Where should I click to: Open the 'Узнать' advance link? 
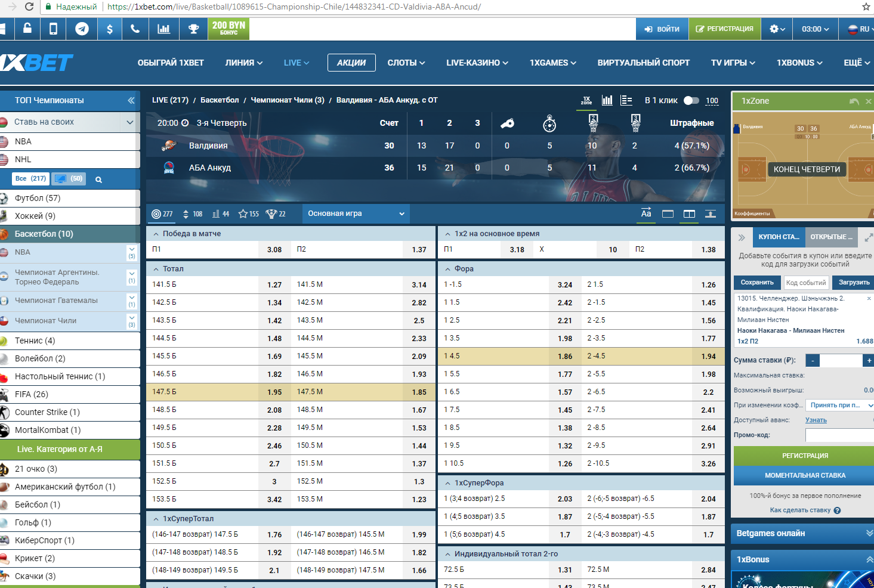coord(816,420)
